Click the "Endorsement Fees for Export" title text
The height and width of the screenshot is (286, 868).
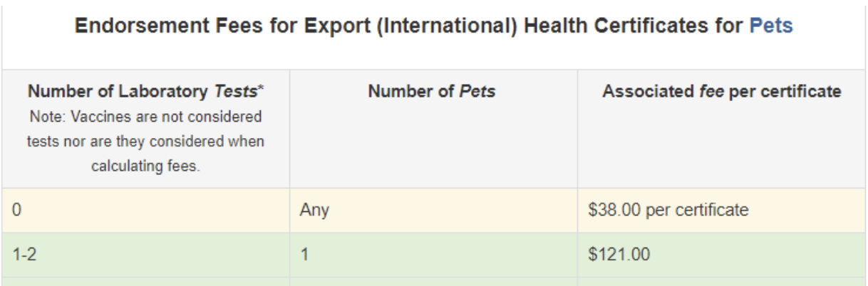coord(207,26)
